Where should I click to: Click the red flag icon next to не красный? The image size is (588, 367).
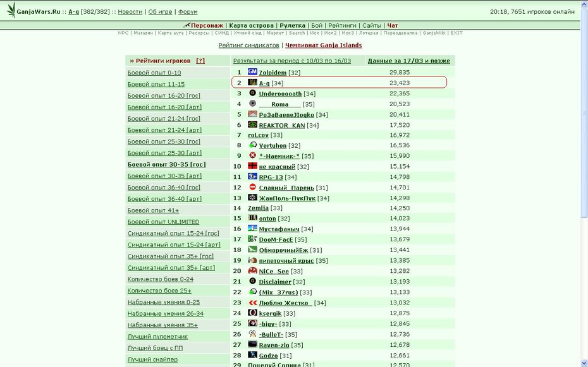(252, 165)
